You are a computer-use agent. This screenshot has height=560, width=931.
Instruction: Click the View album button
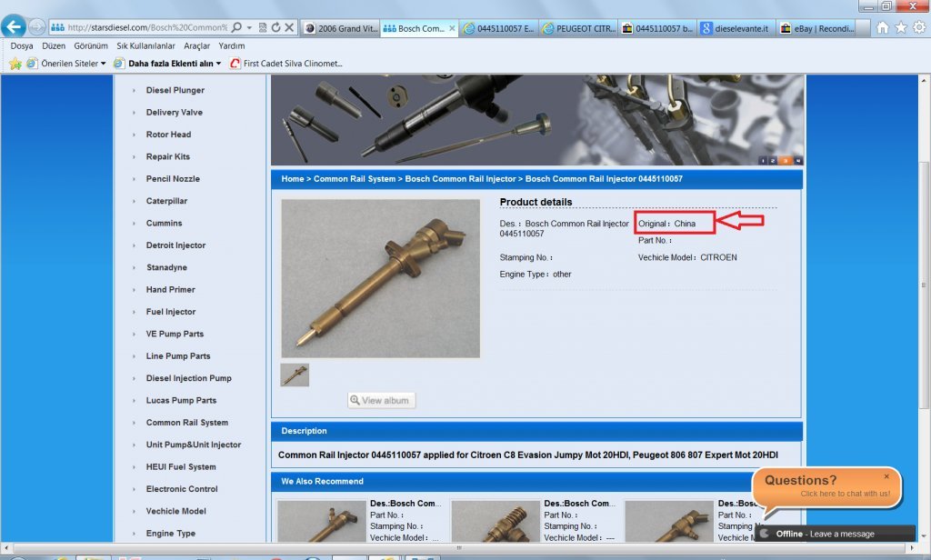tap(381, 400)
